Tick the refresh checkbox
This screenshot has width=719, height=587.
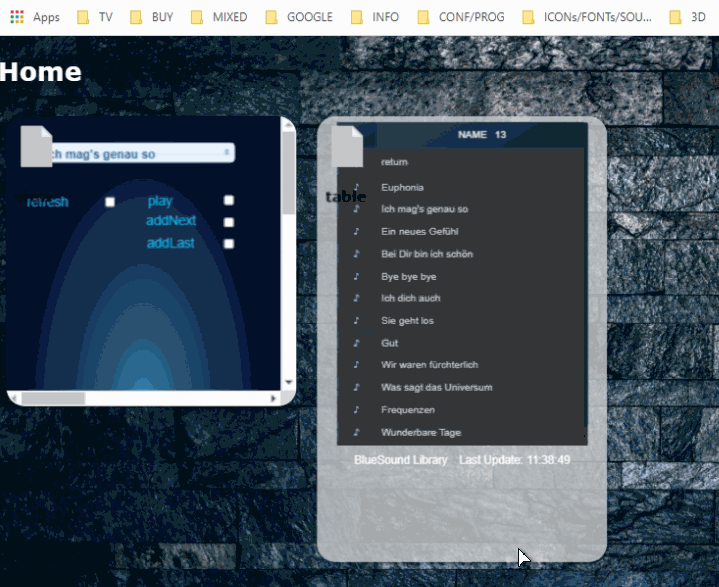point(110,202)
